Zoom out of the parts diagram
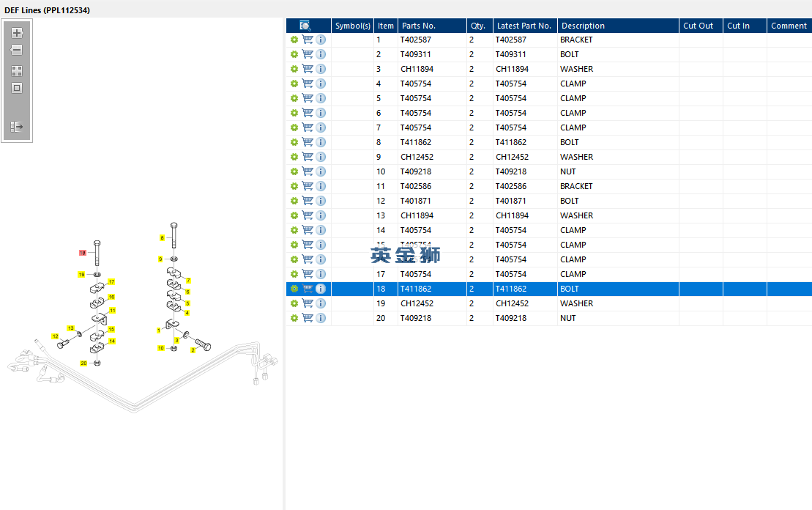Screen dimensions: 812x510 tap(17, 51)
